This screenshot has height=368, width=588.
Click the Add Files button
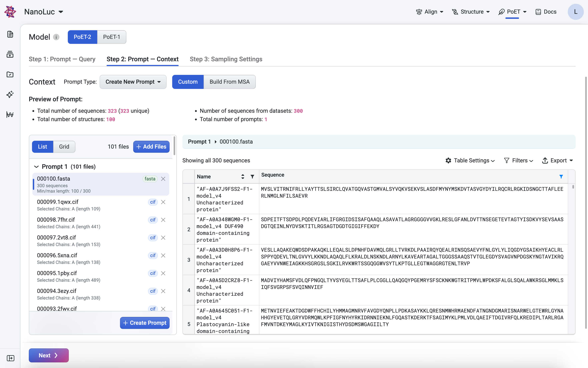[x=151, y=147]
